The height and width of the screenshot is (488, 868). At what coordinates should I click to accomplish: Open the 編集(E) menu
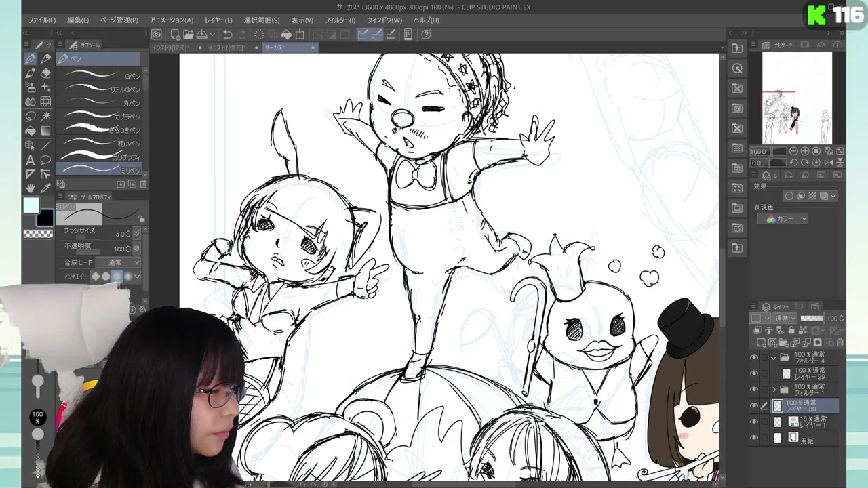pyautogui.click(x=78, y=20)
